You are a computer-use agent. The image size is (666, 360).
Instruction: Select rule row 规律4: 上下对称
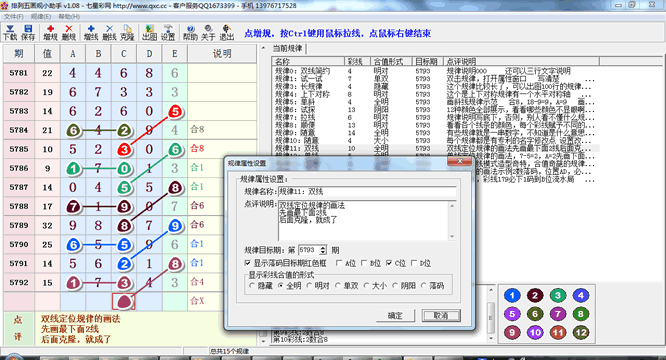pyautogui.click(x=435, y=94)
